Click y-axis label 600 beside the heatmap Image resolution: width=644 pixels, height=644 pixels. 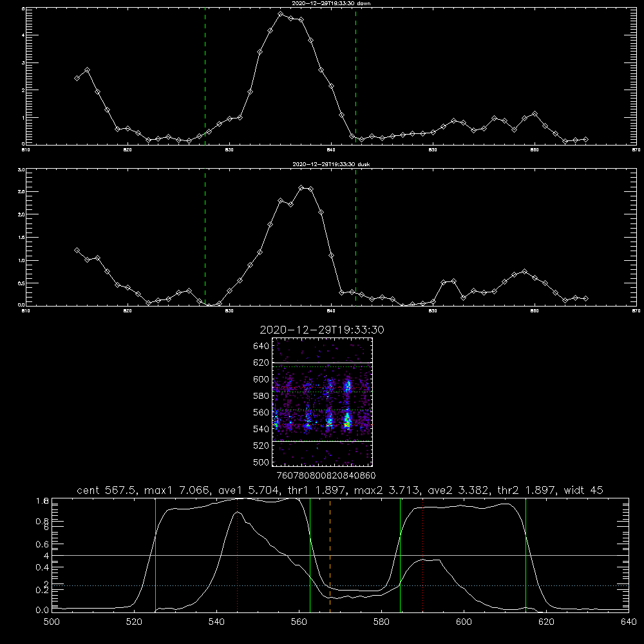pyautogui.click(x=261, y=379)
